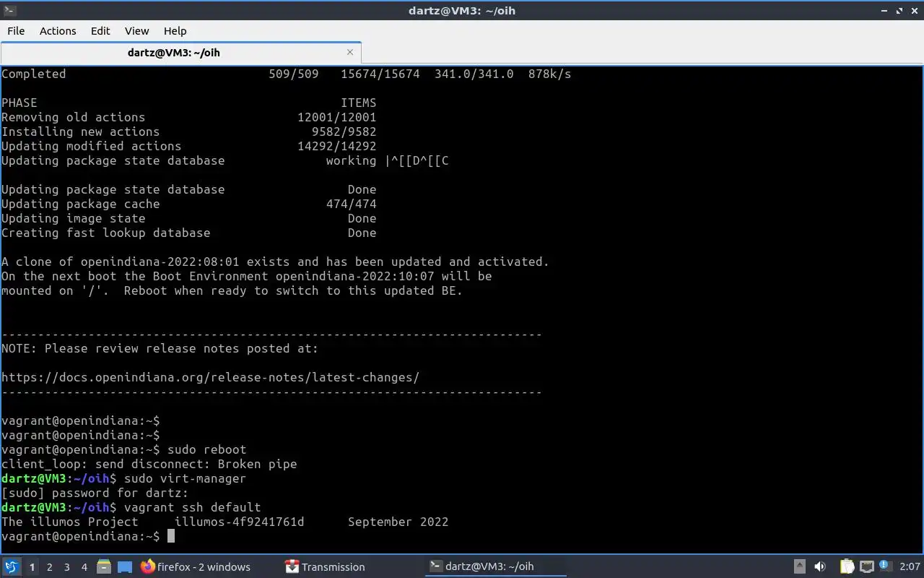Open the firefox - 2 windows taskbar group
Viewport: 924px width, 578px height.
coord(196,567)
